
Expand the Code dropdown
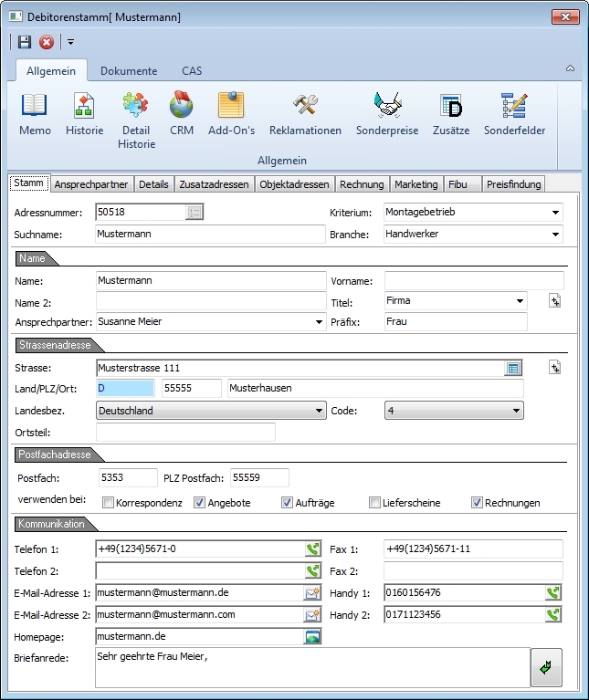pos(516,411)
